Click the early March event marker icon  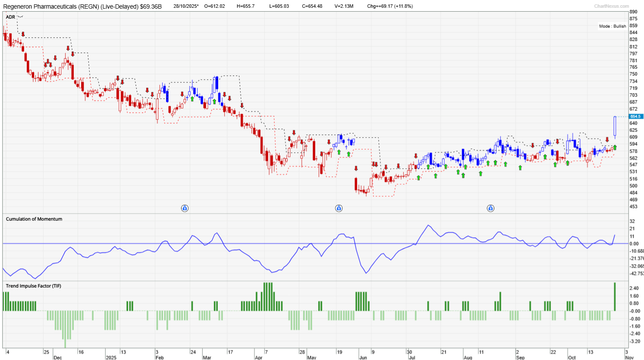tap(185, 208)
